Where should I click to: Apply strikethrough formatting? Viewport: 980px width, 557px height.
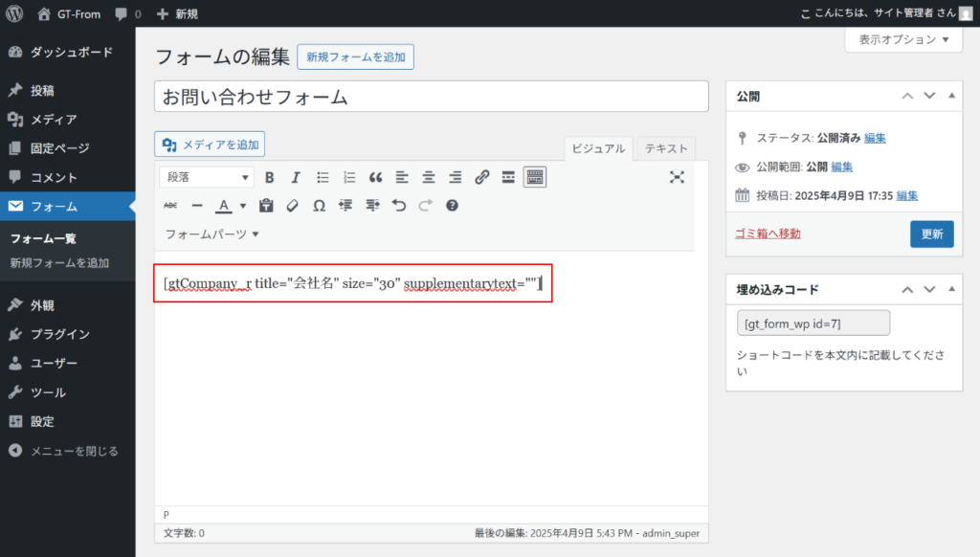click(x=170, y=205)
